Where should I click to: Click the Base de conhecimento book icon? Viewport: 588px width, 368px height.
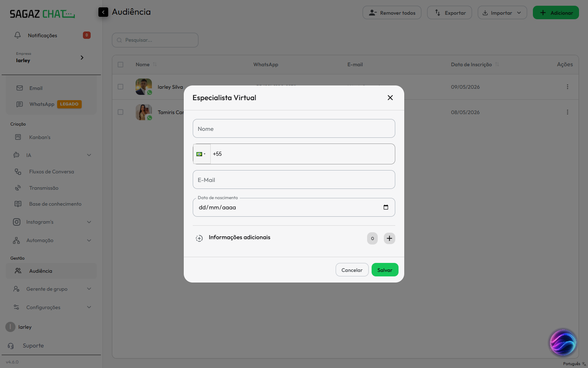click(x=18, y=204)
